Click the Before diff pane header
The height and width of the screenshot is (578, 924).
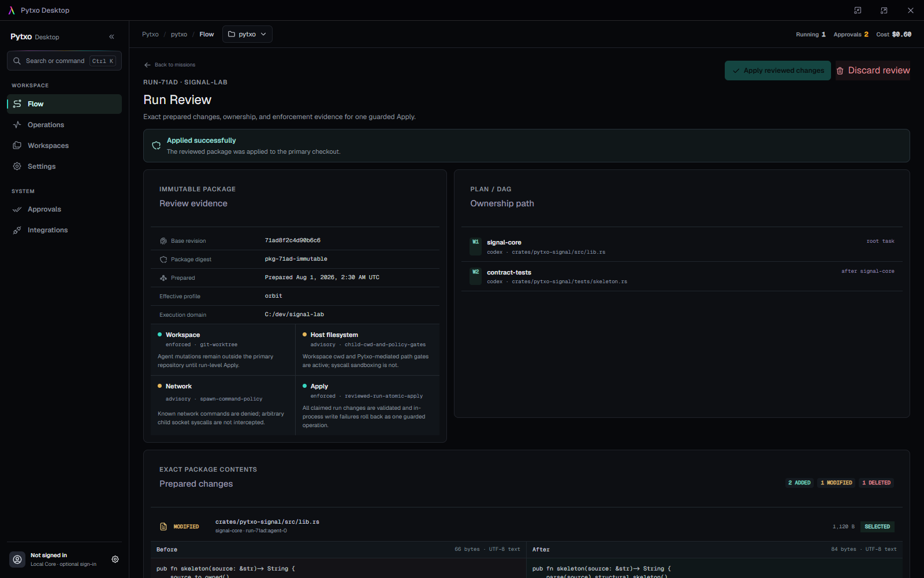click(x=338, y=550)
